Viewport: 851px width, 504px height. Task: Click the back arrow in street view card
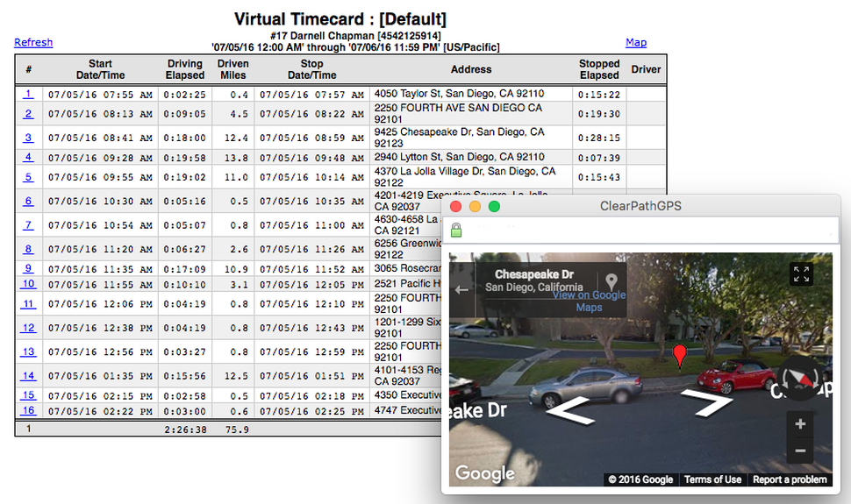pos(461,290)
